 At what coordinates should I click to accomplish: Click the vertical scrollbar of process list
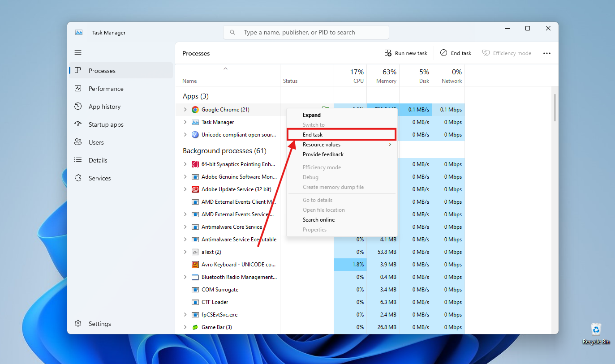tap(555, 107)
